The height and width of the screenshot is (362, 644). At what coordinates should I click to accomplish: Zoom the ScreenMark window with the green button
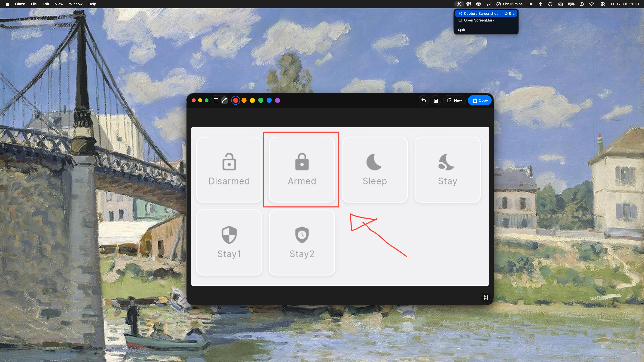[207, 100]
